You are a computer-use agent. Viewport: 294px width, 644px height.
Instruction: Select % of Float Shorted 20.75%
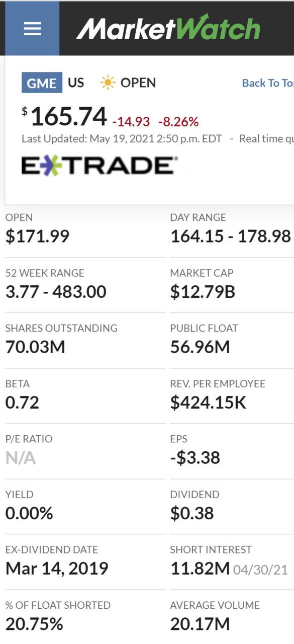click(34, 623)
